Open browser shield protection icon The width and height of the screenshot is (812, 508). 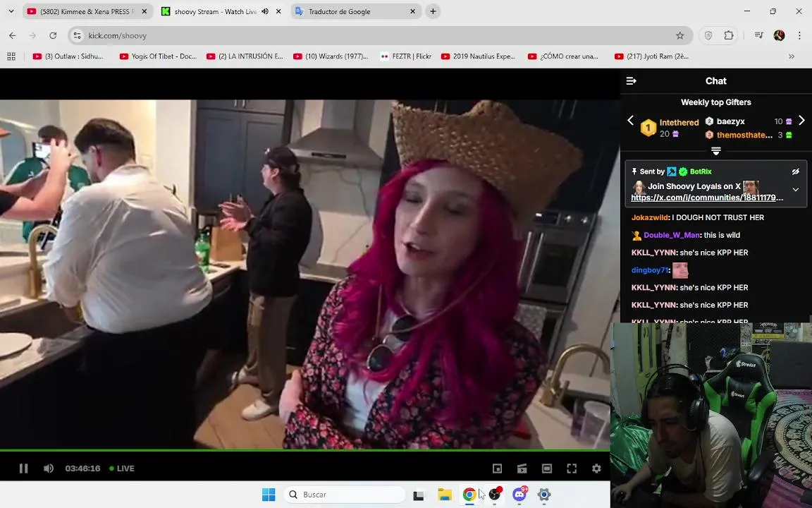click(x=708, y=35)
